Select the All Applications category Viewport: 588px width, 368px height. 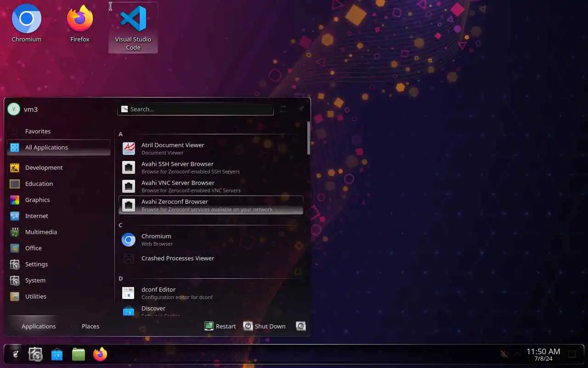click(59, 147)
